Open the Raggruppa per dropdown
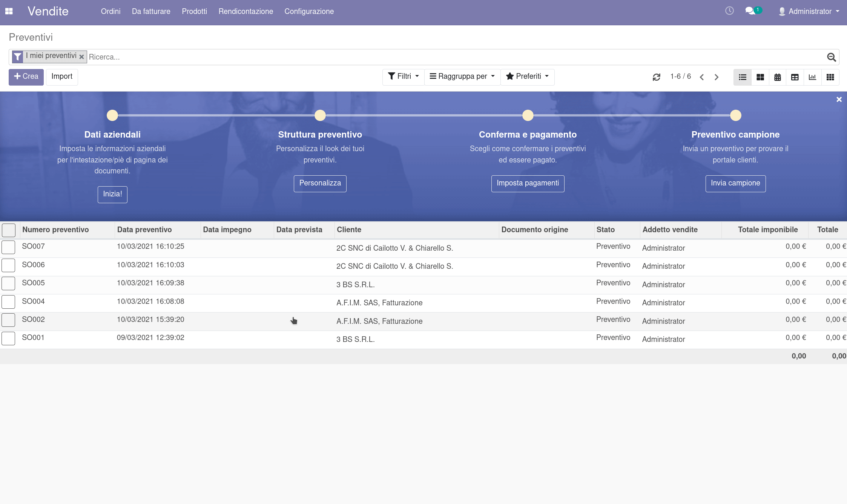 tap(462, 77)
